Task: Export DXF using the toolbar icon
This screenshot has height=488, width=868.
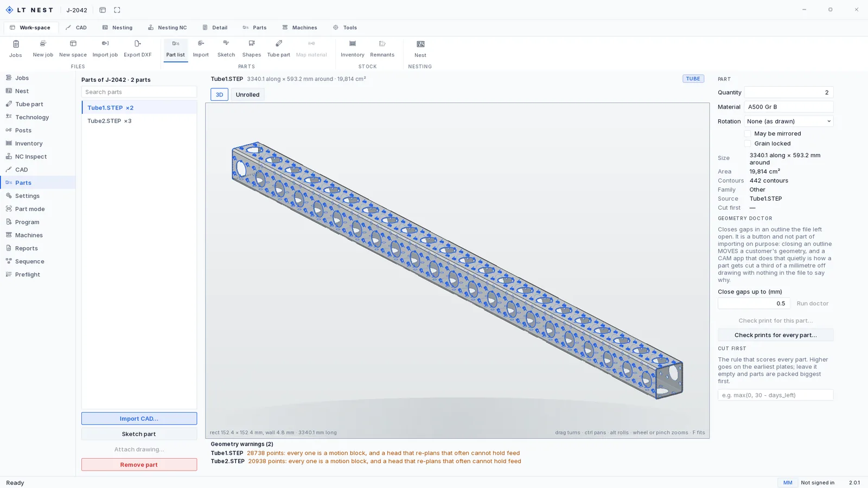Action: 138,49
